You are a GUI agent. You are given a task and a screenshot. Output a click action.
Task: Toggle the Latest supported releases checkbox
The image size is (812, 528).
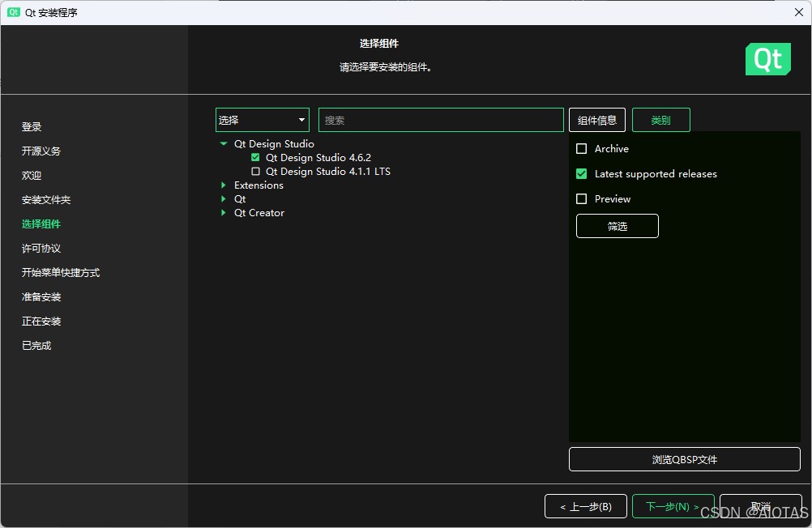click(582, 174)
